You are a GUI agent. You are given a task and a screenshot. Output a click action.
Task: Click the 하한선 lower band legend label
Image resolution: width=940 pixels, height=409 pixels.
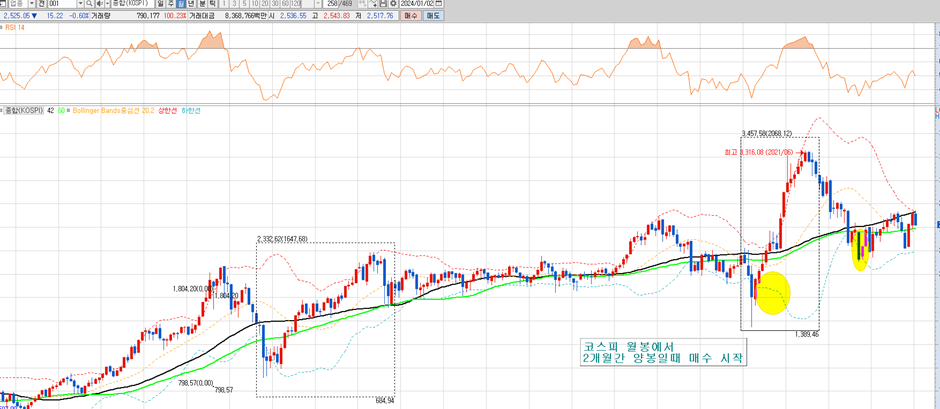pyautogui.click(x=191, y=111)
